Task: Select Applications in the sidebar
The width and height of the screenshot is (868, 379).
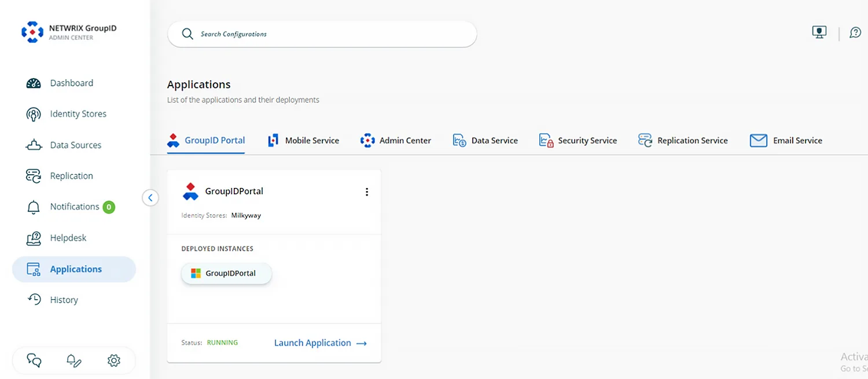Action: coord(74,269)
